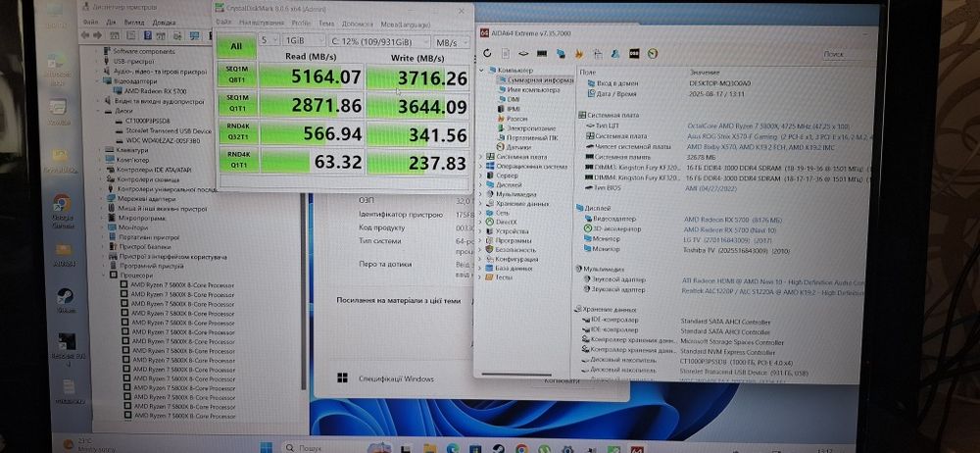Screen dimensions: 980x453
Task: Run the RND4K Q32T1 test
Action: 237,132
